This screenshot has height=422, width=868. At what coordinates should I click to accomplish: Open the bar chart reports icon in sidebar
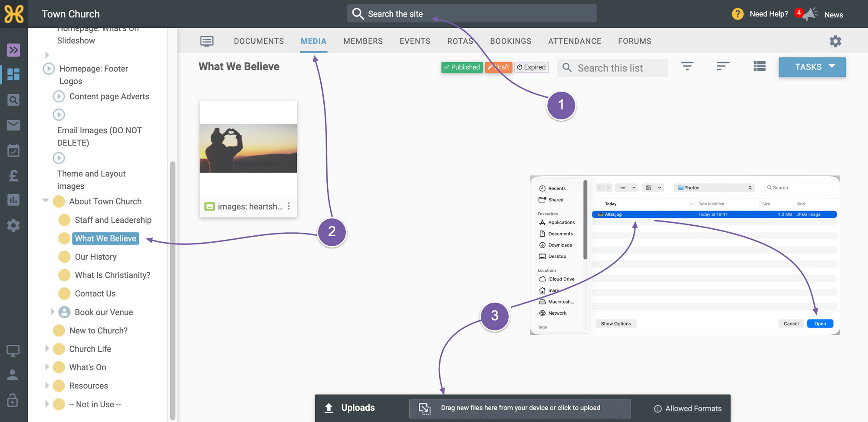(x=13, y=200)
